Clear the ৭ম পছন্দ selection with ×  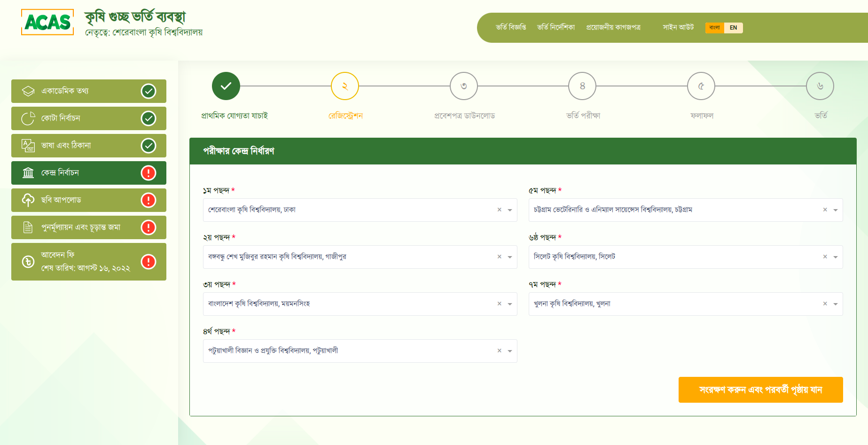pyautogui.click(x=825, y=304)
